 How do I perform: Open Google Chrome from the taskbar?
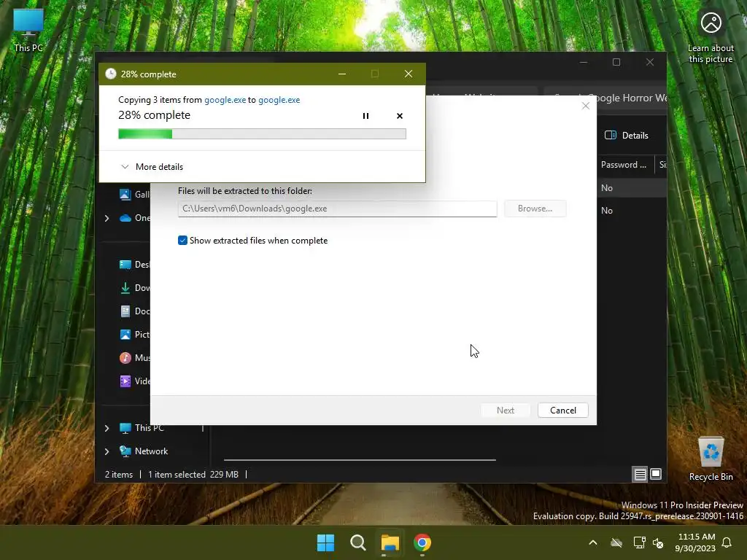click(x=422, y=542)
